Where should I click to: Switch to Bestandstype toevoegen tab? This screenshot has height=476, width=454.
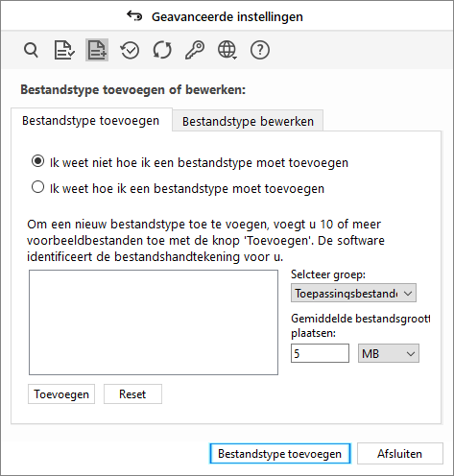[x=91, y=120]
